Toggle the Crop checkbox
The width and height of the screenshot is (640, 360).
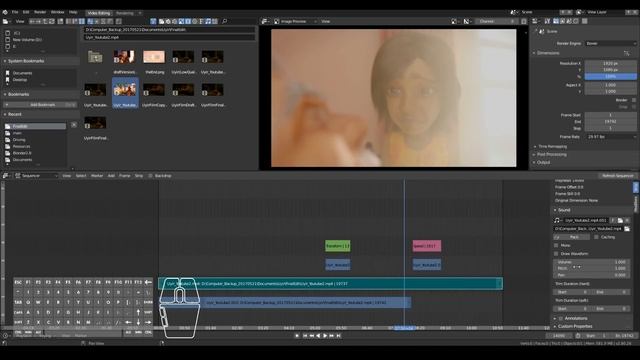[634, 107]
